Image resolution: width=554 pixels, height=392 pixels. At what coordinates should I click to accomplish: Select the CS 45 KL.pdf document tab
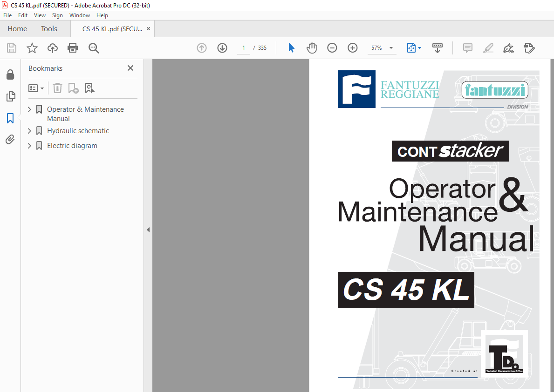coord(112,29)
